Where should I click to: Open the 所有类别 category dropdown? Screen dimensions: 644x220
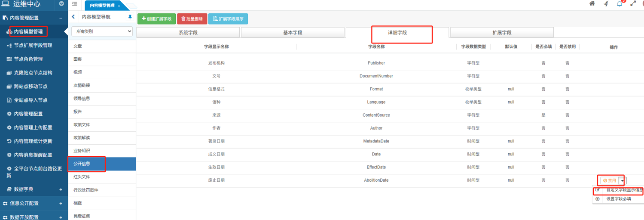tap(102, 31)
